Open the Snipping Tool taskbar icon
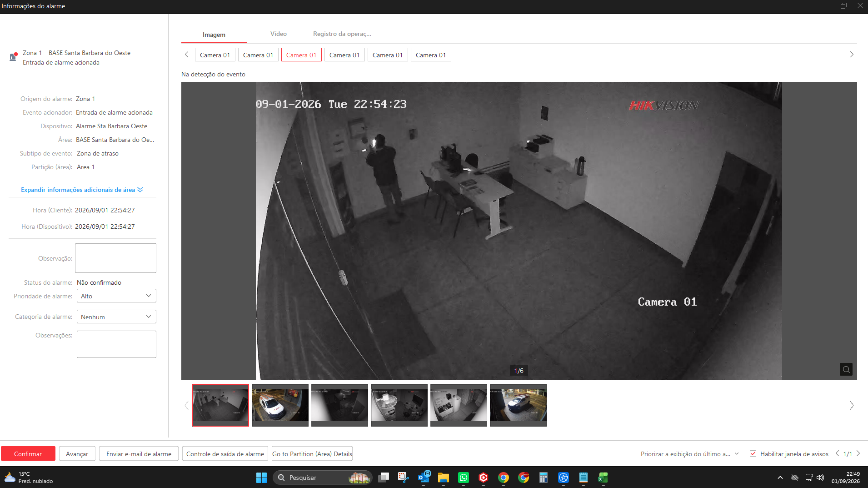868x488 pixels. [x=404, y=478]
